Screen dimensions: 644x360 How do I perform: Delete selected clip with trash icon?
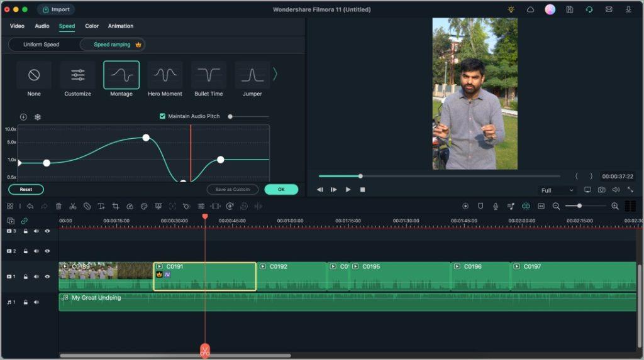tap(58, 206)
